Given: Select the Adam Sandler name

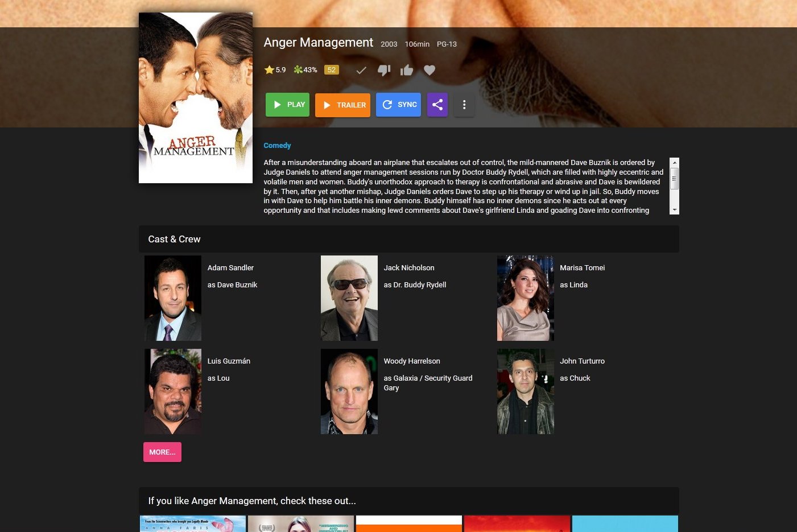Looking at the screenshot, I should point(230,268).
